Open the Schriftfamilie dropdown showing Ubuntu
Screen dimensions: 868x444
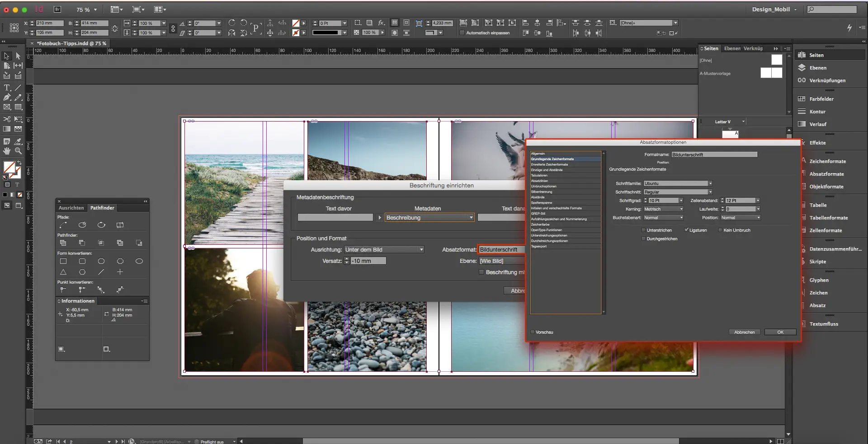[710, 183]
